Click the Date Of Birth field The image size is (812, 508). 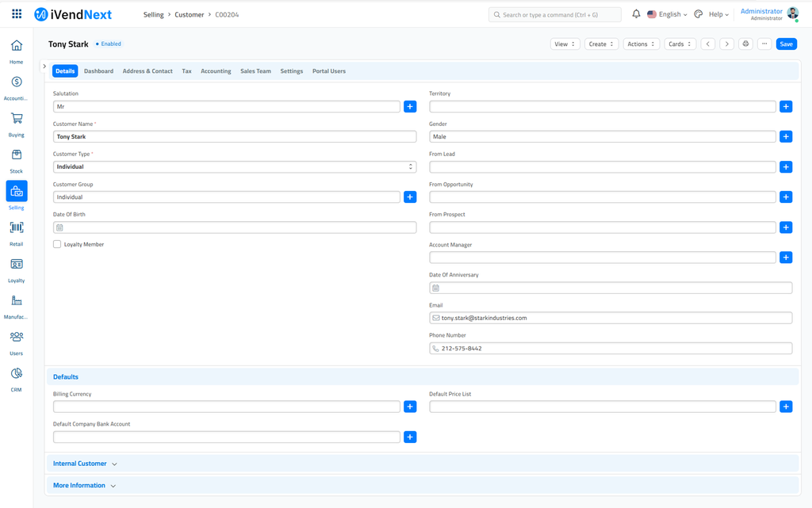234,227
